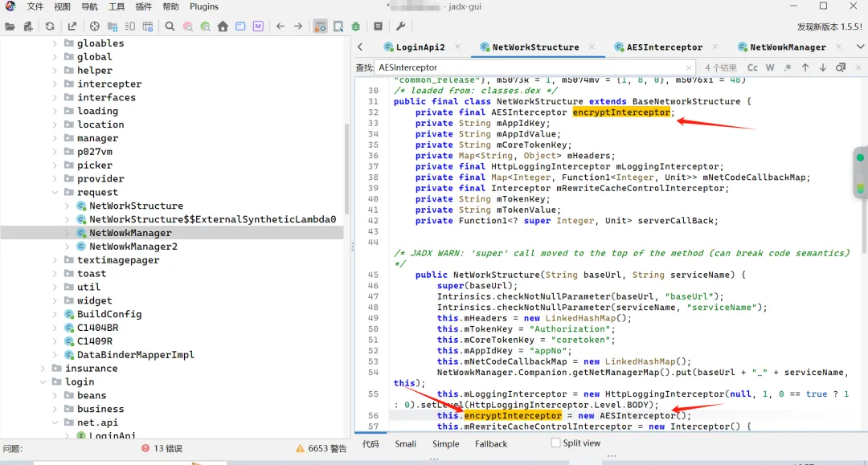Click the export project arrow icon
This screenshot has width=868, height=465.
click(x=72, y=27)
